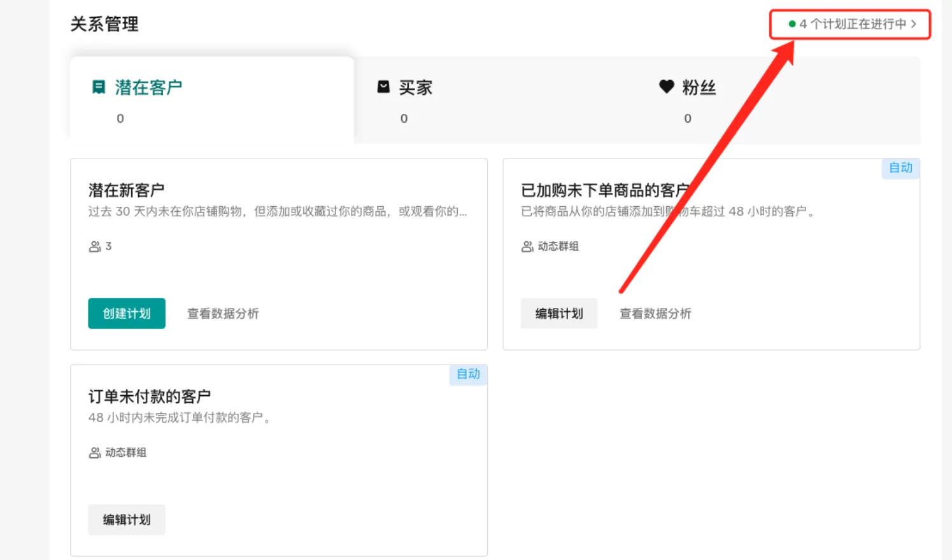This screenshot has width=952, height=560.
Task: Click the 订单未付款的客户 title
Action: point(150,396)
